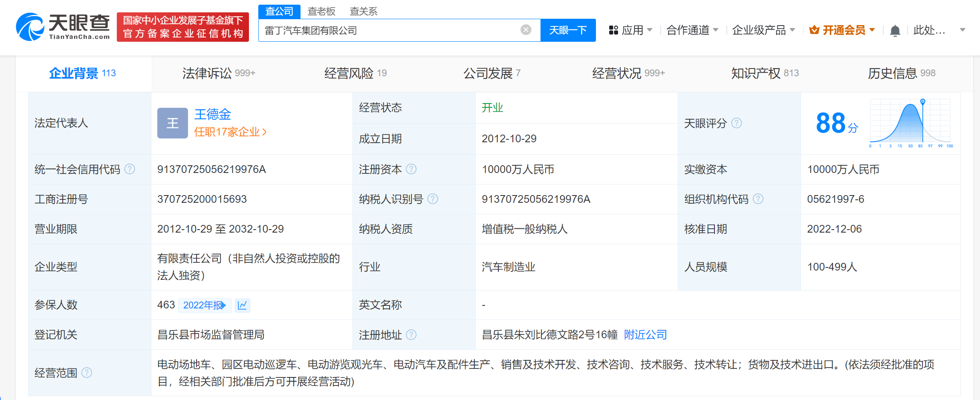Click the 王 avatar of legal representative
Viewport: 980px width, 400px height.
point(172,123)
